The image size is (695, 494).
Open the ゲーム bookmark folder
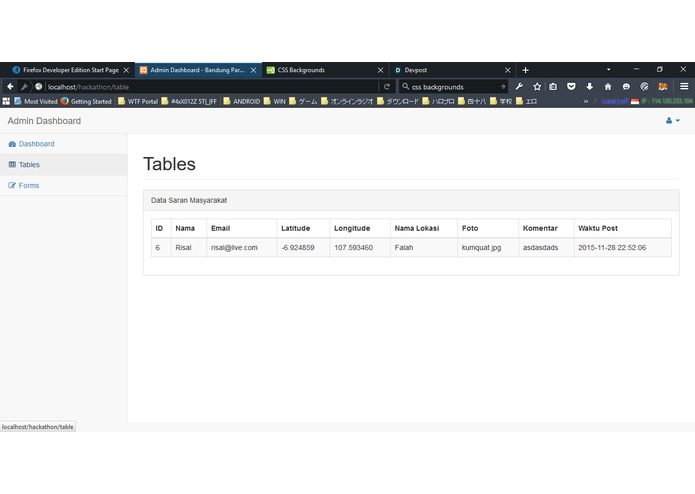coord(303,101)
